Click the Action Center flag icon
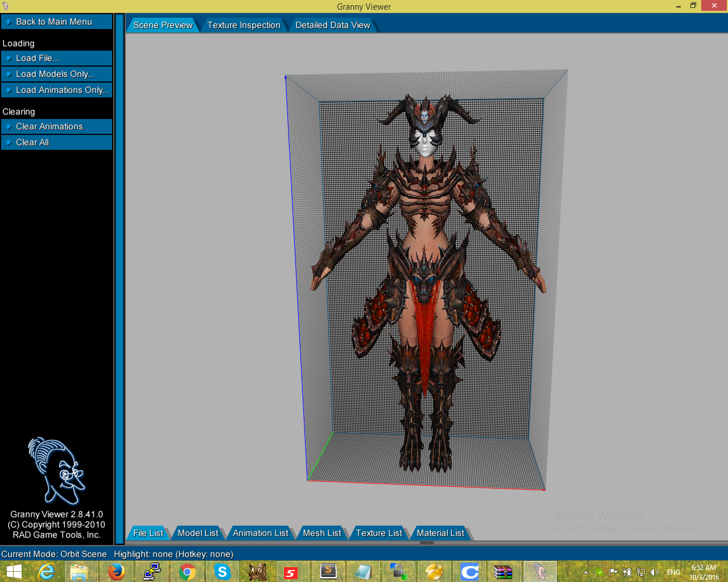 [x=614, y=572]
